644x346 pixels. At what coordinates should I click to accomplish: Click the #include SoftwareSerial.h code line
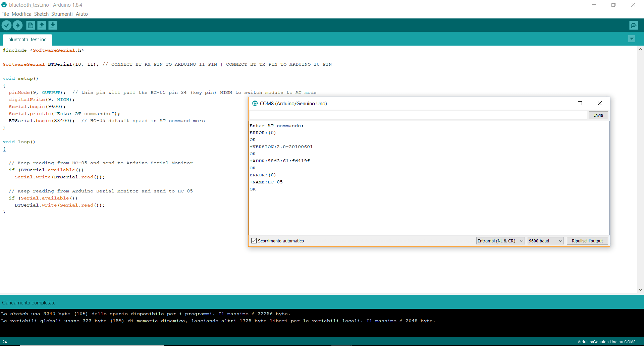pyautogui.click(x=44, y=50)
